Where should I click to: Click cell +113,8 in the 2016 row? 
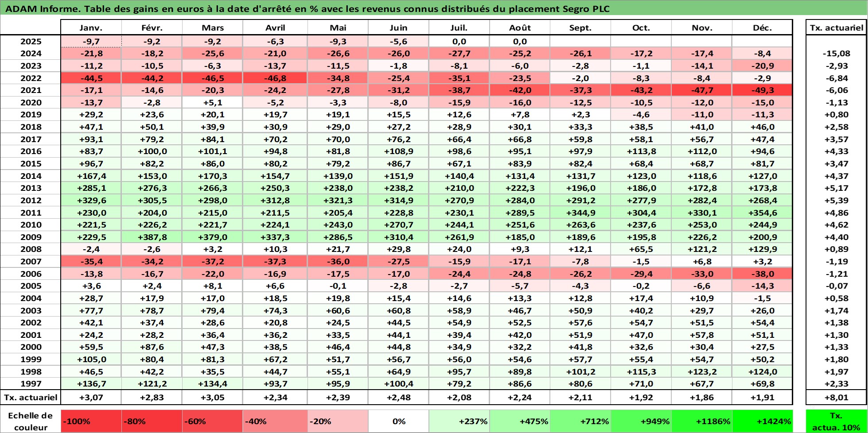641,151
